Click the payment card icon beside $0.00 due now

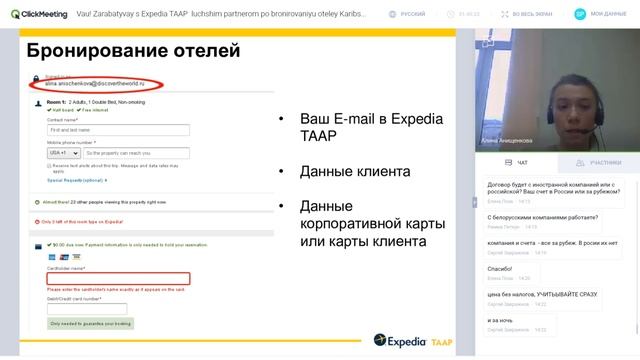(x=38, y=247)
